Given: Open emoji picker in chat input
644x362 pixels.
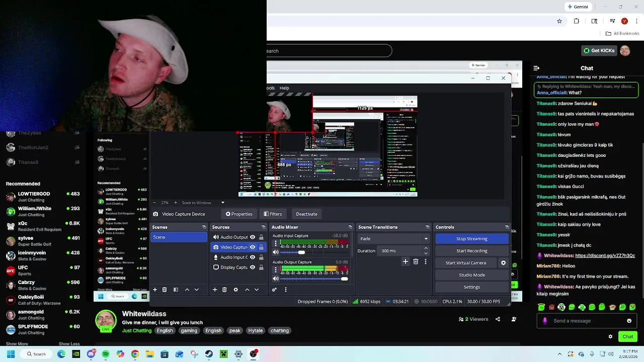Looking at the screenshot, I should tap(629, 321).
